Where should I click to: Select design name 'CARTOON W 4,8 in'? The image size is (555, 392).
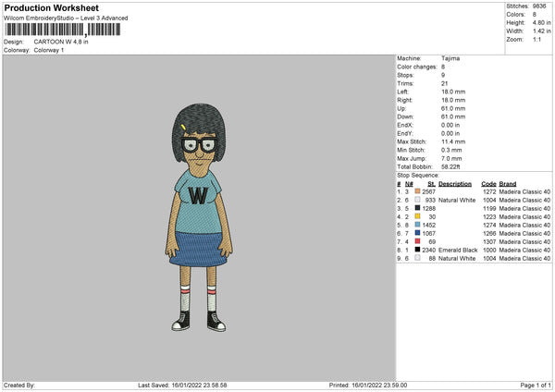[61, 42]
